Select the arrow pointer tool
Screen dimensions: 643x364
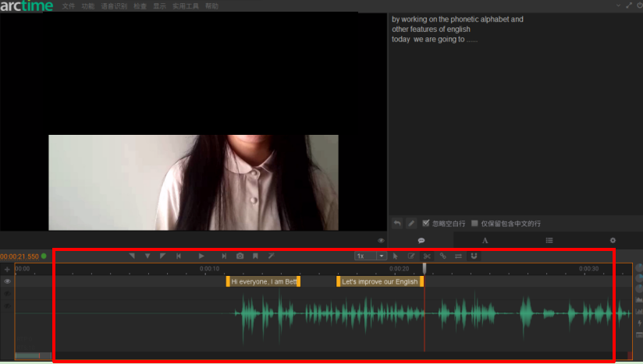396,256
